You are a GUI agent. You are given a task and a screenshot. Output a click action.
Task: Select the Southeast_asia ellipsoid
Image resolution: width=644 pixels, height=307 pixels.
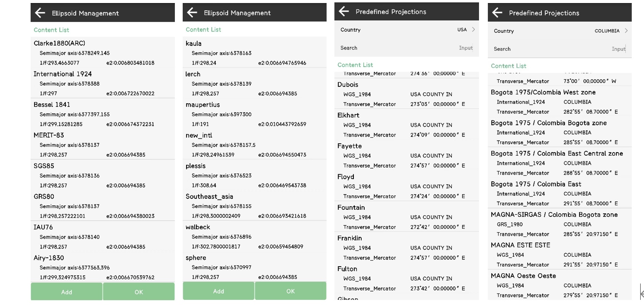[x=254, y=206]
